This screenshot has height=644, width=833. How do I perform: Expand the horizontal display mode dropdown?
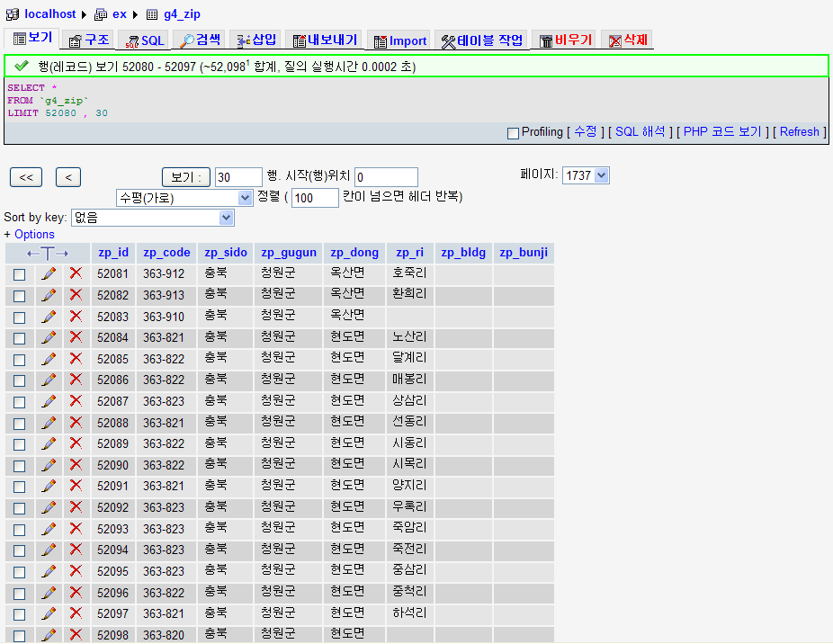point(184,198)
